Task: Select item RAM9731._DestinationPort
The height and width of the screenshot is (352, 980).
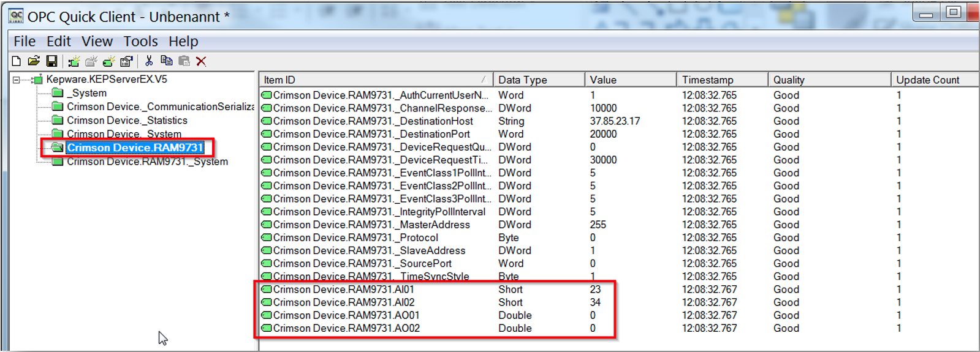Action: (x=371, y=134)
